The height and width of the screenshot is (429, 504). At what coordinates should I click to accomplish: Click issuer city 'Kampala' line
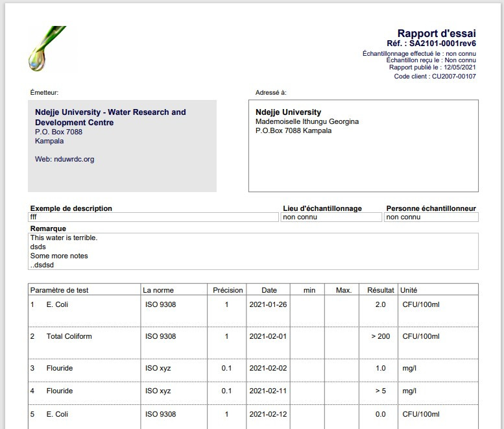(x=49, y=141)
